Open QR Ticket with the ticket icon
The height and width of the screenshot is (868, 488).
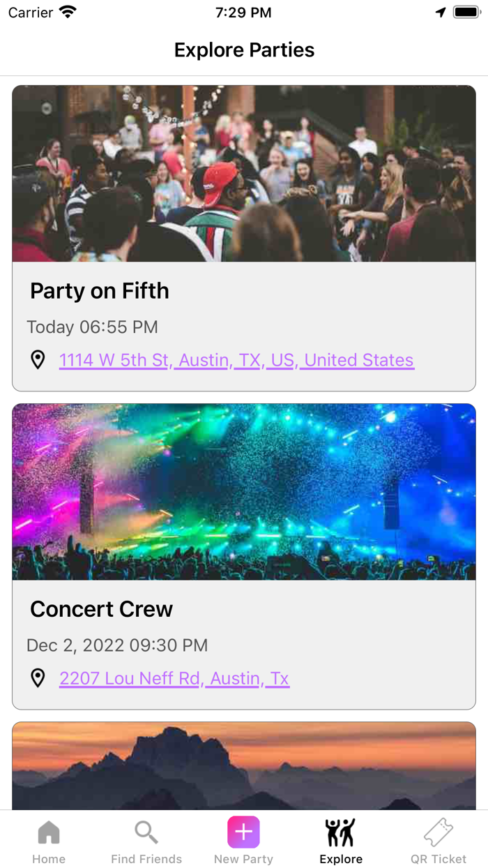pyautogui.click(x=438, y=832)
